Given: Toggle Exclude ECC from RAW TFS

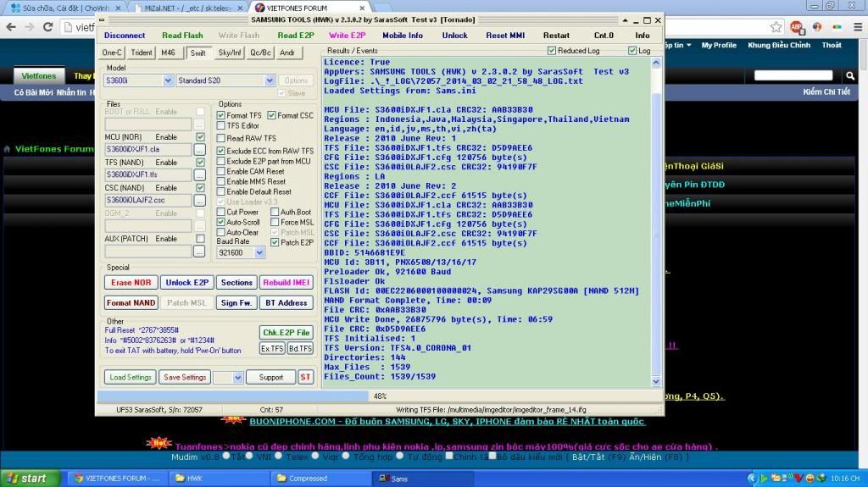Looking at the screenshot, I should pyautogui.click(x=221, y=151).
